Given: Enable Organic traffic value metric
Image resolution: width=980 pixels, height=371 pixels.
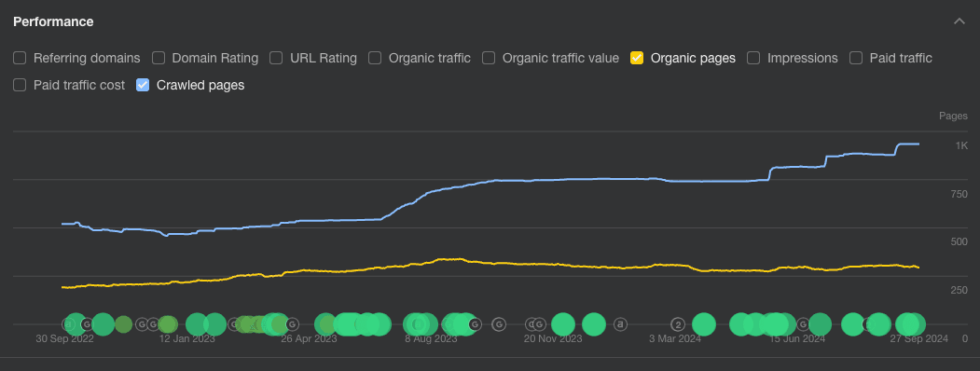Looking at the screenshot, I should (x=489, y=58).
